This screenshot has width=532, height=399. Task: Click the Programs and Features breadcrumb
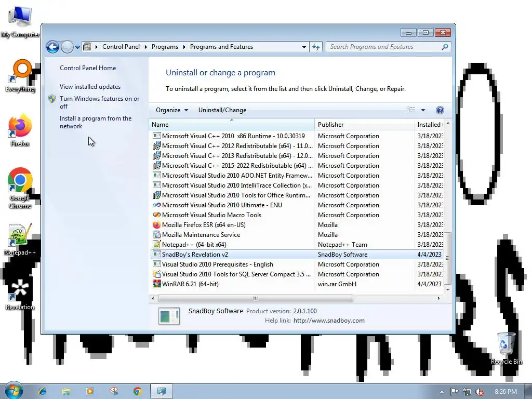coord(221,47)
